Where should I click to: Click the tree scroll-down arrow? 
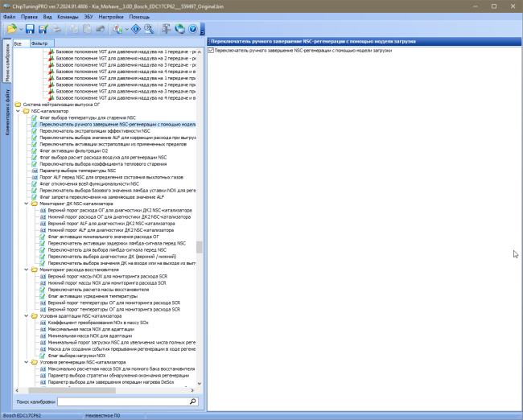[199, 383]
